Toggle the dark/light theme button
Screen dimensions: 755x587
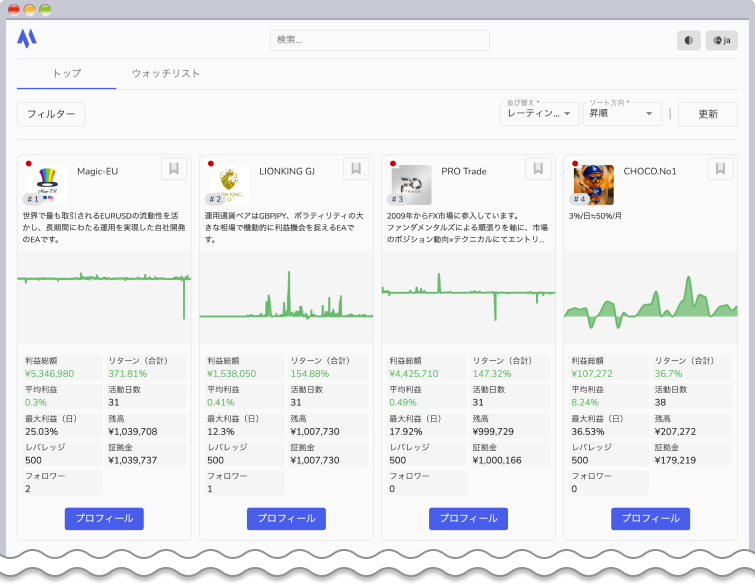pos(688,40)
